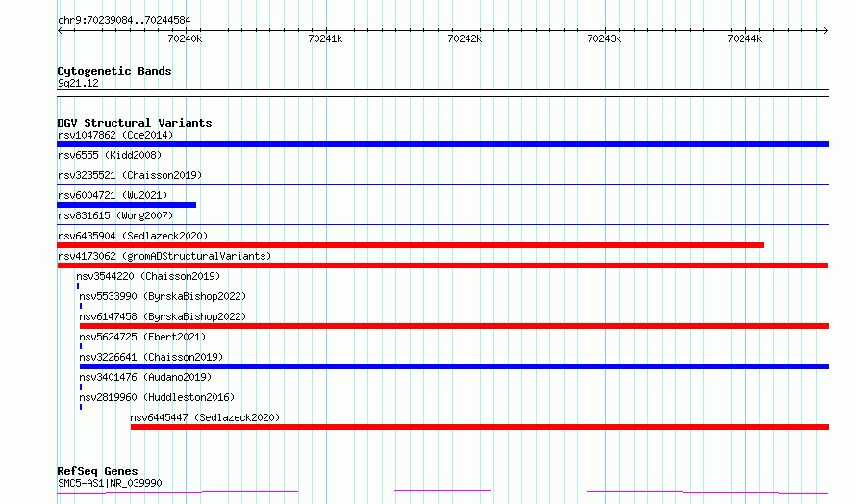
Task: Open variant nsv6435904 (Sedlazeck2020) label
Action: (x=133, y=236)
